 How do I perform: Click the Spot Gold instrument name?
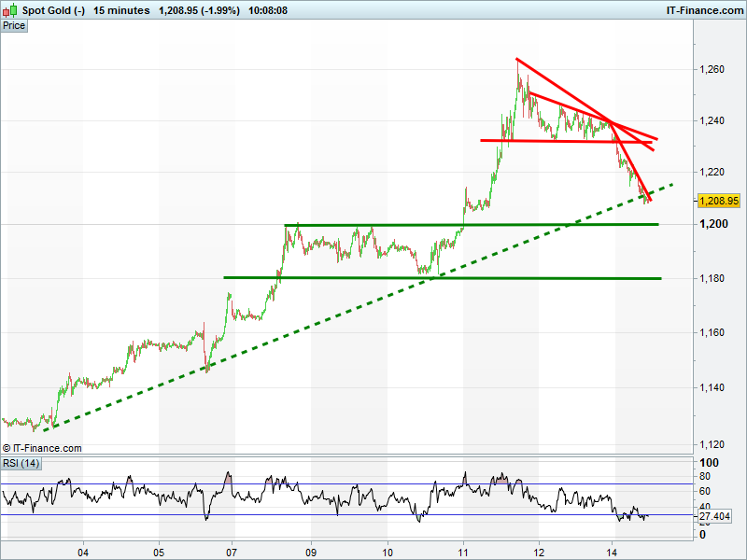pyautogui.click(x=53, y=10)
